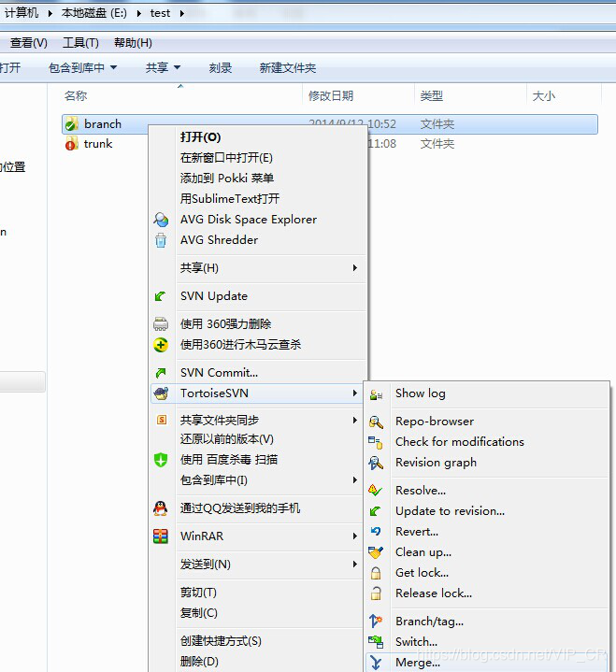Choose 剪切(T) in context menu
616x672 pixels.
[x=198, y=593]
